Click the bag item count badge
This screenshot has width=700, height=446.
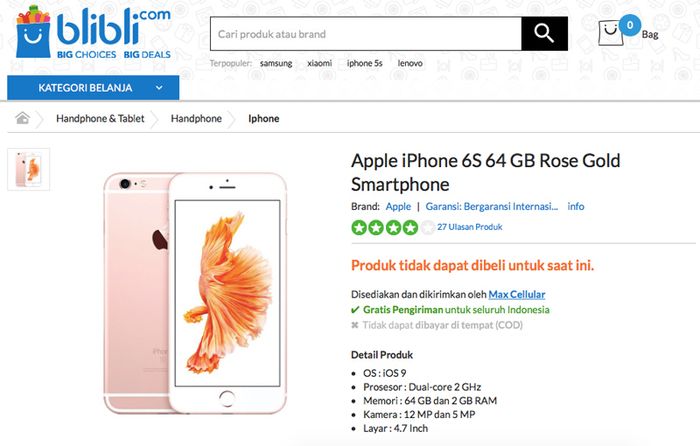[x=630, y=25]
